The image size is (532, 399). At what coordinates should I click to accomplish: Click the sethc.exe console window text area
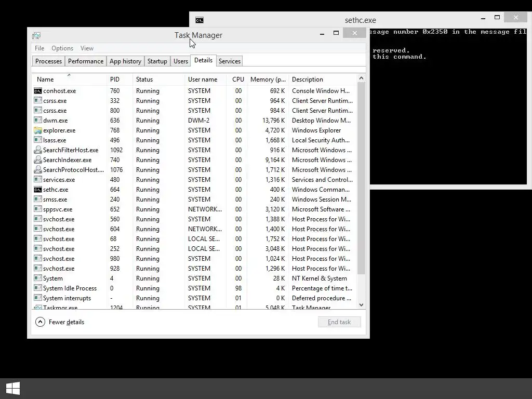[448, 106]
